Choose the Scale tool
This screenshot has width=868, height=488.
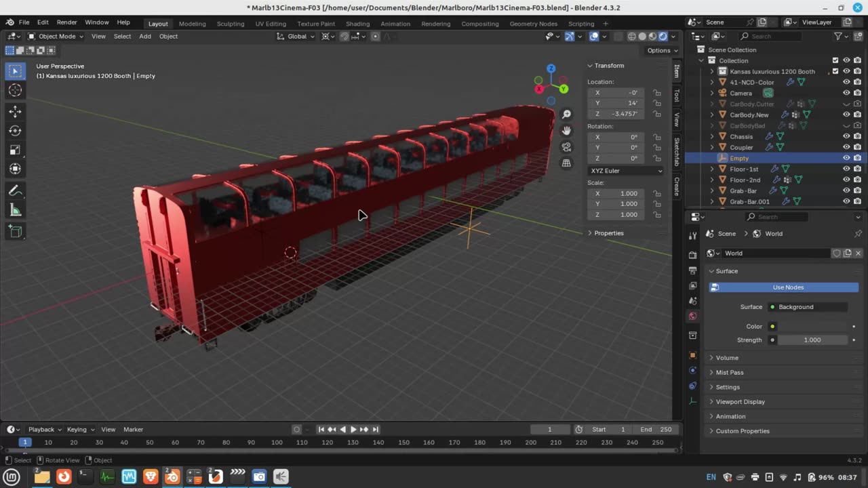tap(15, 150)
